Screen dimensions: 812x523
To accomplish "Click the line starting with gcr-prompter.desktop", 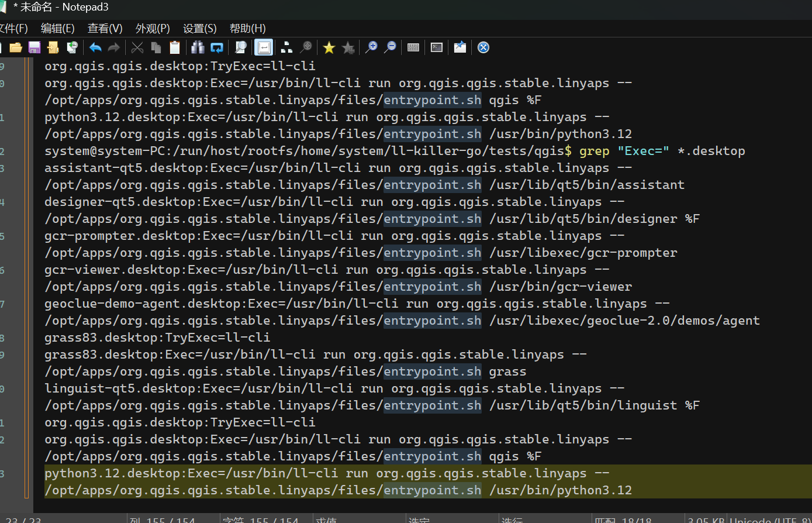I will (x=334, y=236).
